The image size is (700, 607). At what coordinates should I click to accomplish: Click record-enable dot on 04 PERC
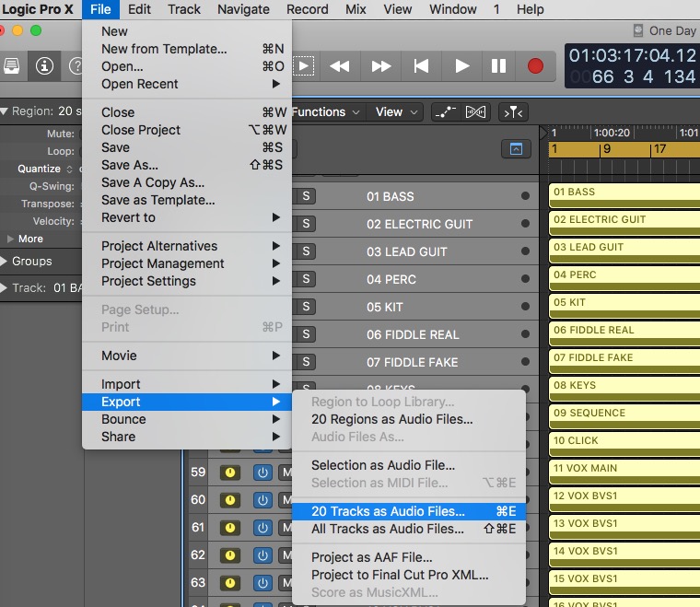tap(525, 279)
